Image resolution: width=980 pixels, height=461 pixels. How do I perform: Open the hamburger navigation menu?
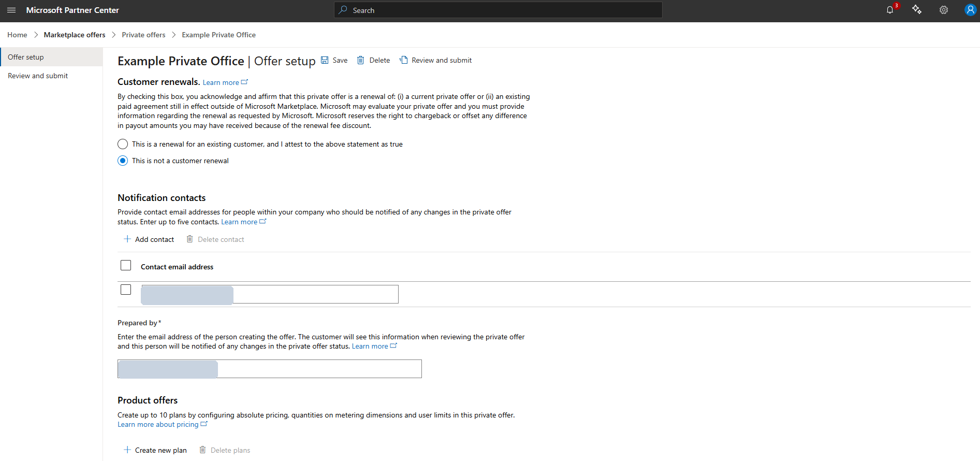pyautogui.click(x=11, y=10)
